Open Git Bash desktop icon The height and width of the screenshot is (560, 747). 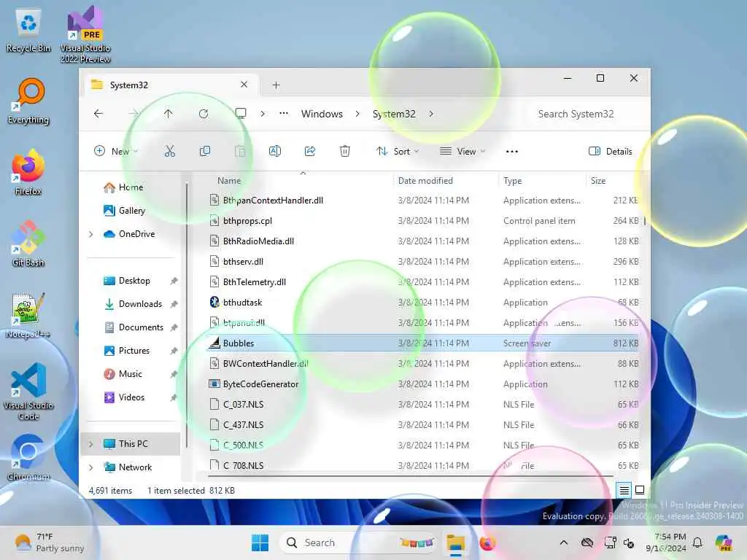click(28, 244)
